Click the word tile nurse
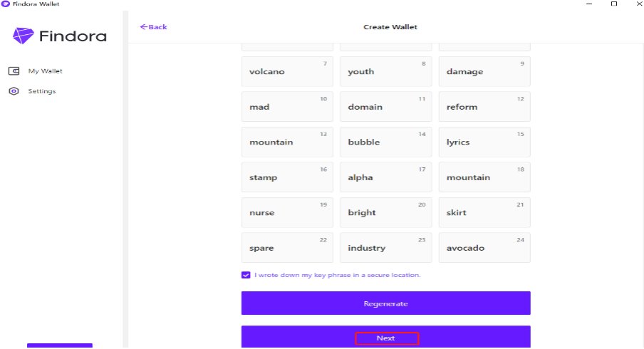The height and width of the screenshot is (349, 644). [287, 213]
